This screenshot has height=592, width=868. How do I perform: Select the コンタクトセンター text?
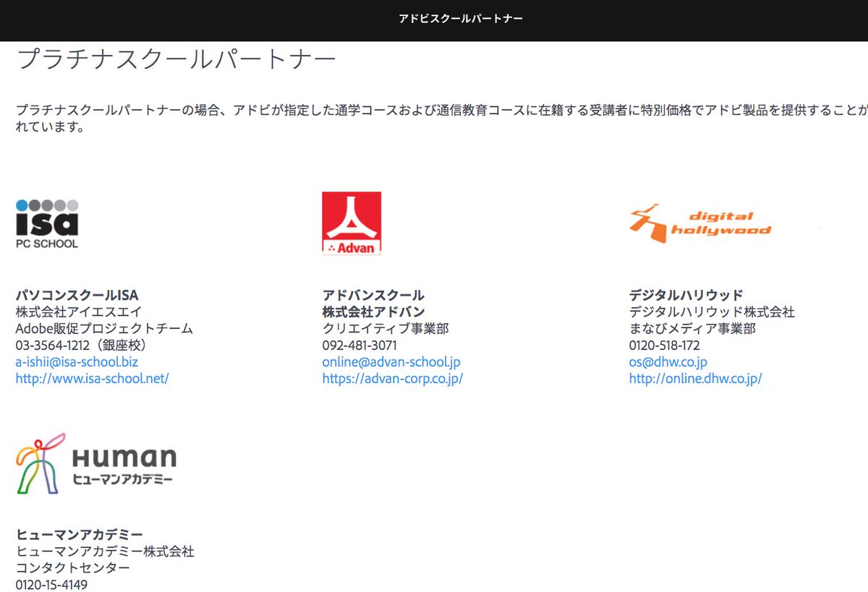pyautogui.click(x=73, y=568)
